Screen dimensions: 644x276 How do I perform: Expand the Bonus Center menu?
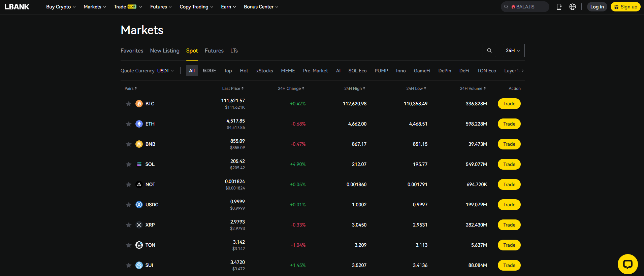261,7
